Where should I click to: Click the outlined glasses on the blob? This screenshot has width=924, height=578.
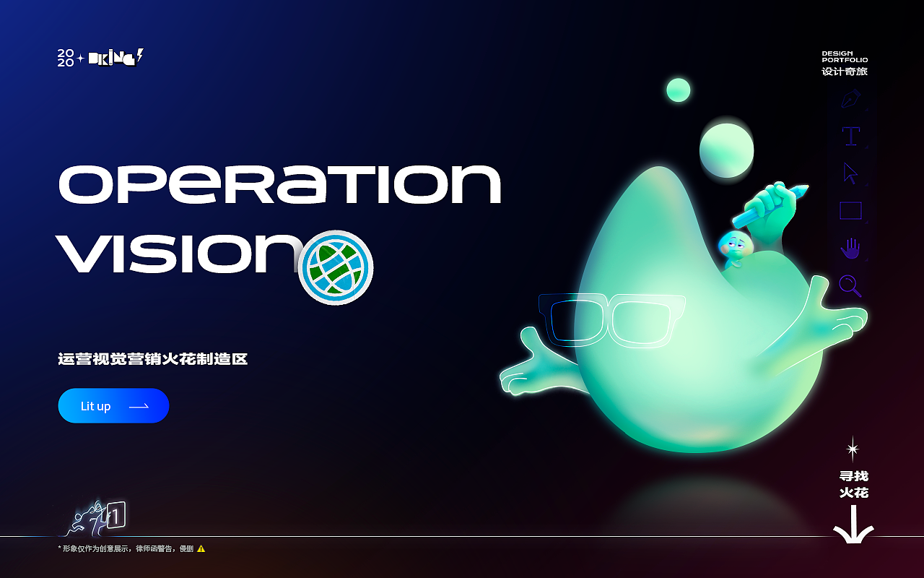612,321
